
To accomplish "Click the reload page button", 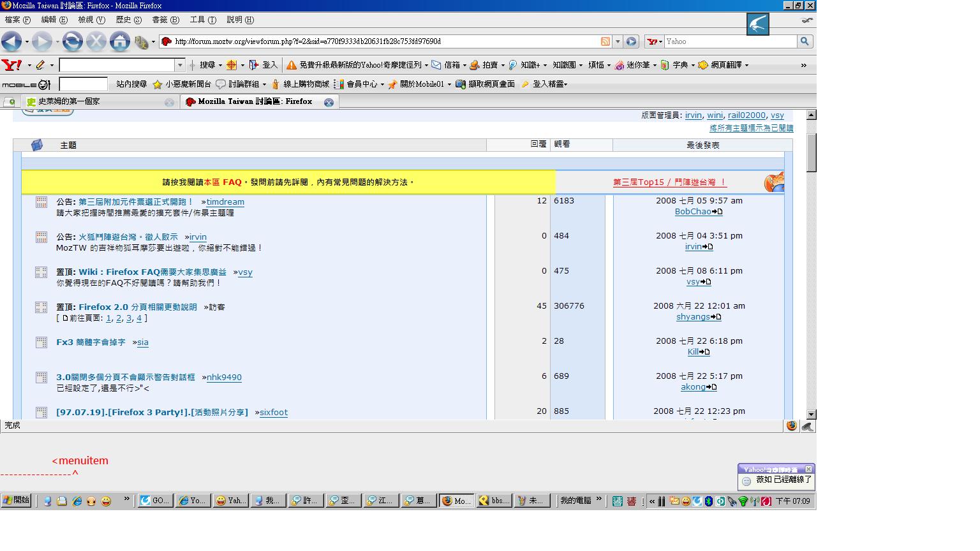I will coord(72,42).
